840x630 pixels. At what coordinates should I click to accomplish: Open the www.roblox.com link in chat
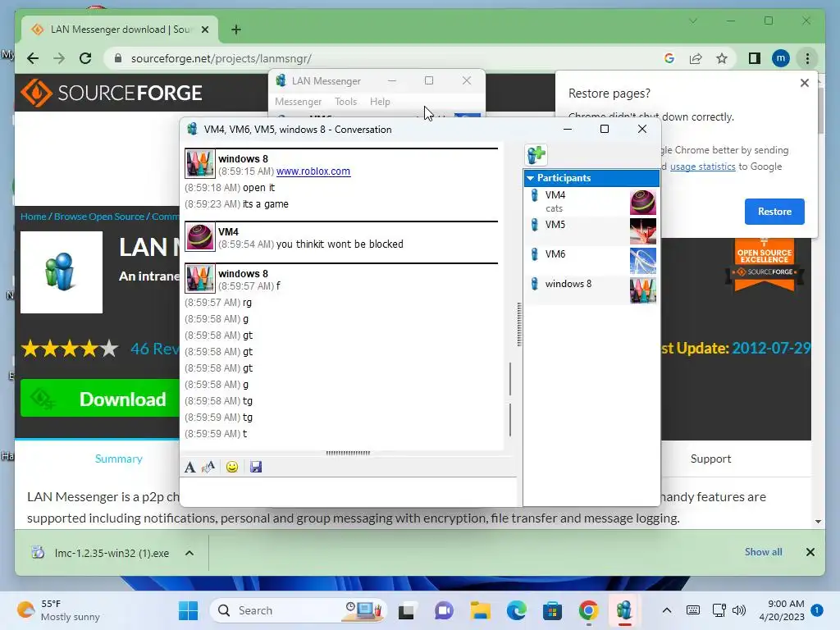(313, 171)
